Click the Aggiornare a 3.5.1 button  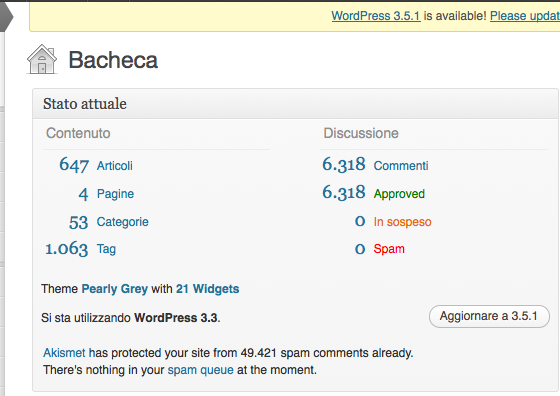point(489,316)
